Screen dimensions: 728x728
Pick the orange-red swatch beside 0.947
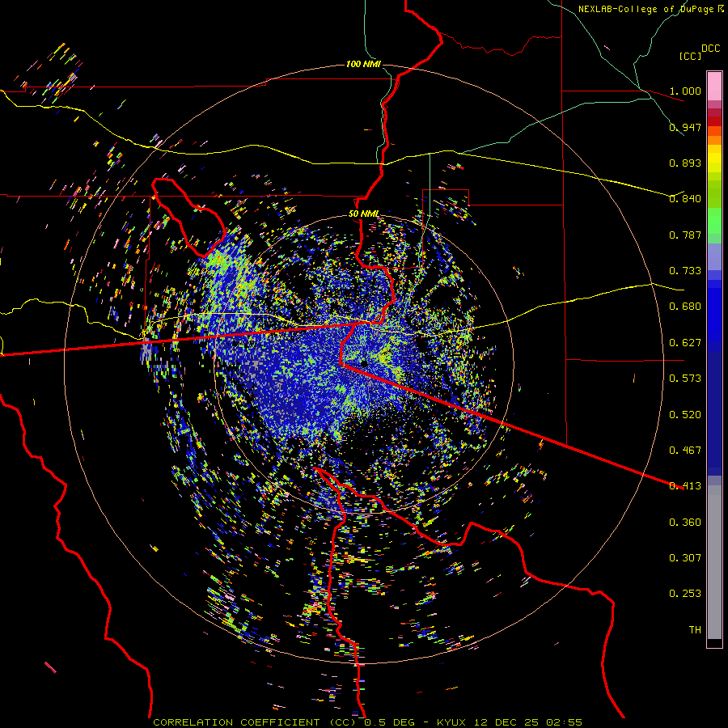pos(714,130)
